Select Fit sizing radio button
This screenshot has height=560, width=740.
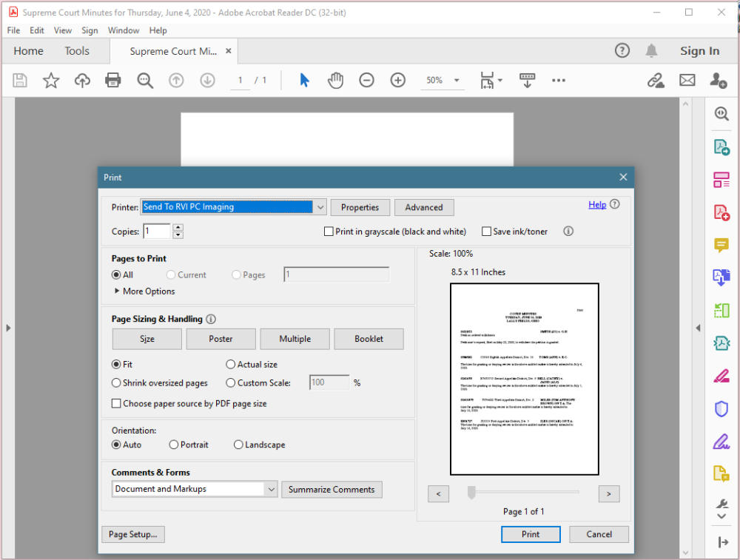pyautogui.click(x=116, y=364)
